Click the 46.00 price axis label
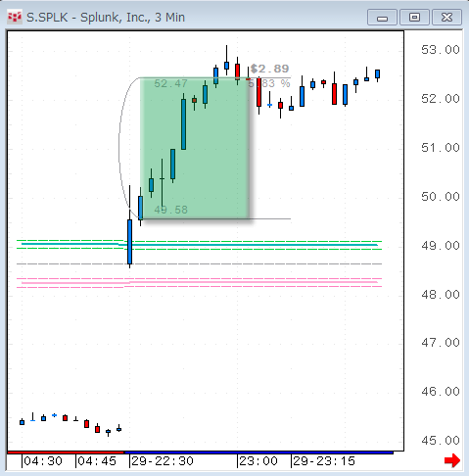 (x=441, y=392)
